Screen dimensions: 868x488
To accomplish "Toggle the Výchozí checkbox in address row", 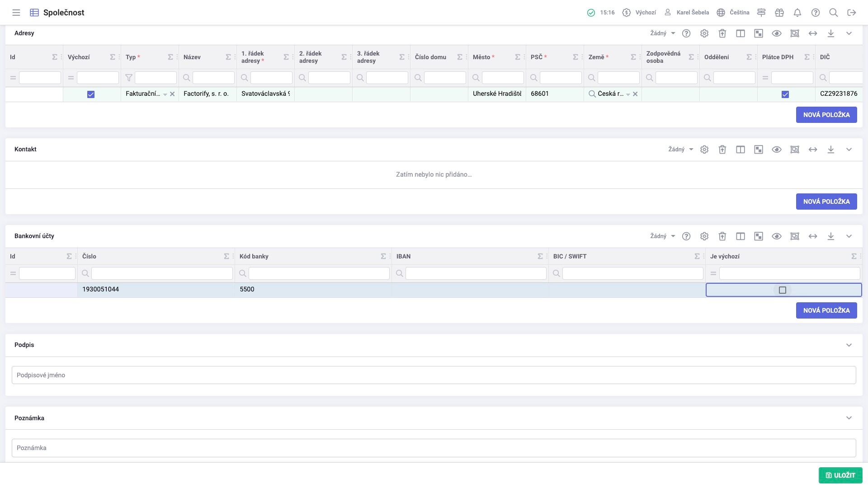I will pyautogui.click(x=91, y=94).
